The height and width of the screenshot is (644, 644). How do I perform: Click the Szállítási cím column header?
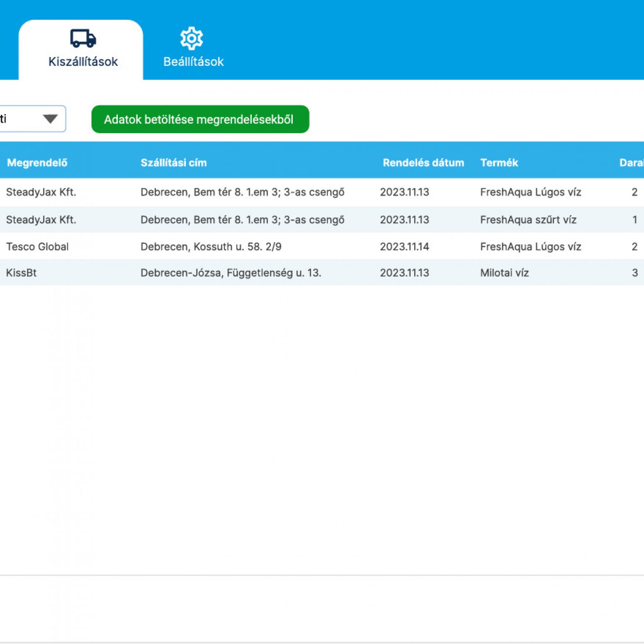click(x=173, y=163)
